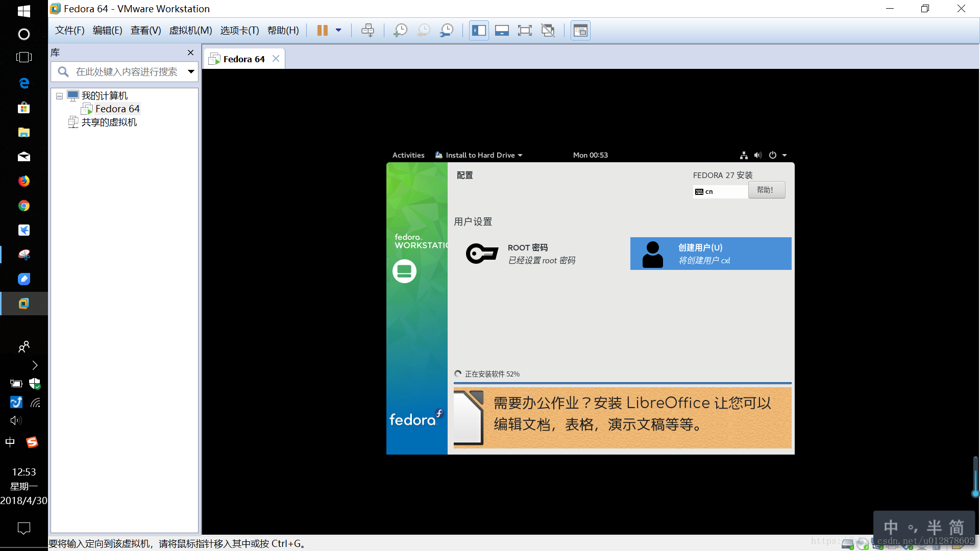Viewport: 980px width, 551px height.
Task: Toggle the thumbnail bar view
Action: 502,31
